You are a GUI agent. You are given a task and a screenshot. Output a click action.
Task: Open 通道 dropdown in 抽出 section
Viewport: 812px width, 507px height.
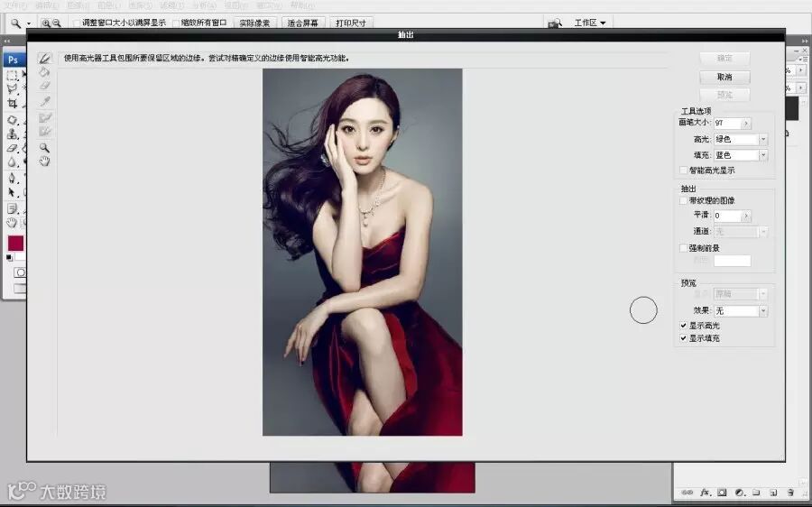(x=741, y=232)
